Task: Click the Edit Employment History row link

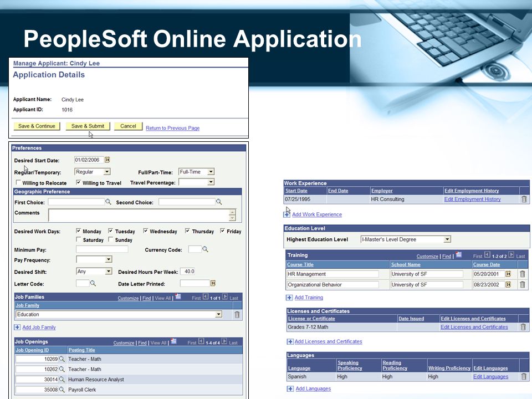Action: pos(472,199)
